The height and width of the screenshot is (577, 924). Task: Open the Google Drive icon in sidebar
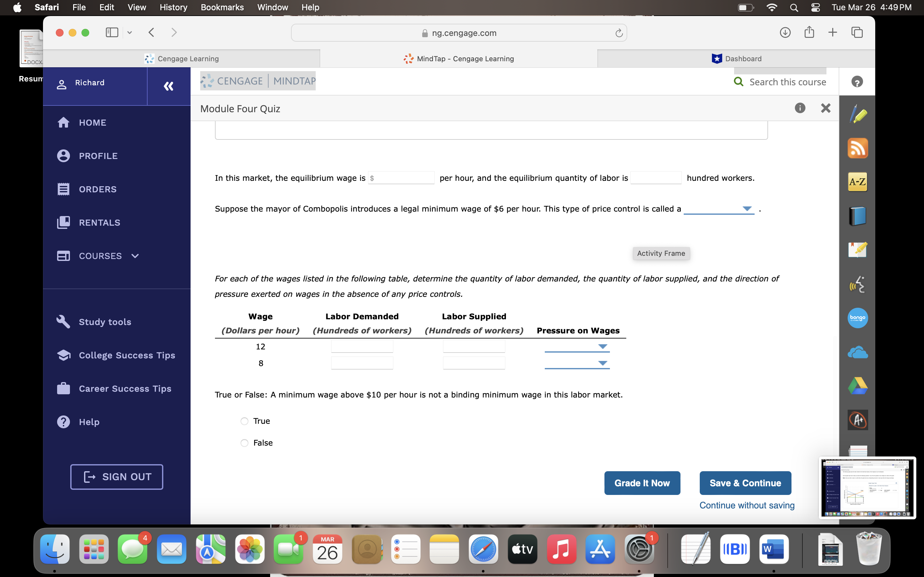[858, 386]
